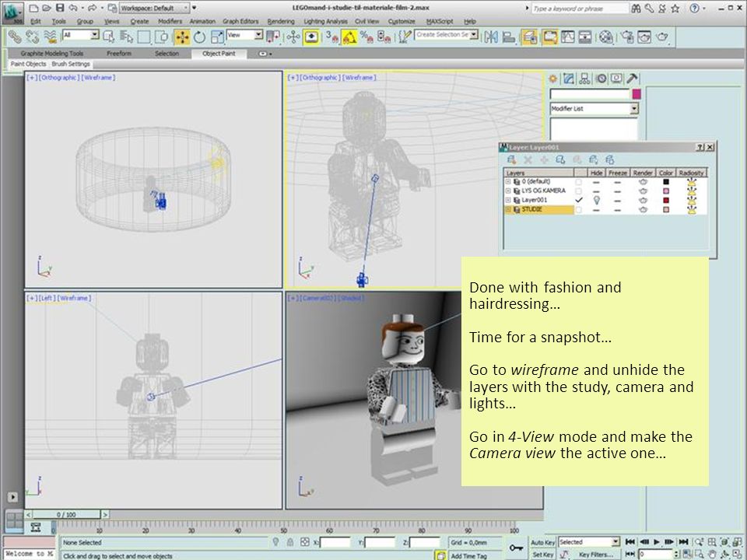The height and width of the screenshot is (560, 747).
Task: Toggle the Angle Snap icon
Action: pyautogui.click(x=349, y=37)
